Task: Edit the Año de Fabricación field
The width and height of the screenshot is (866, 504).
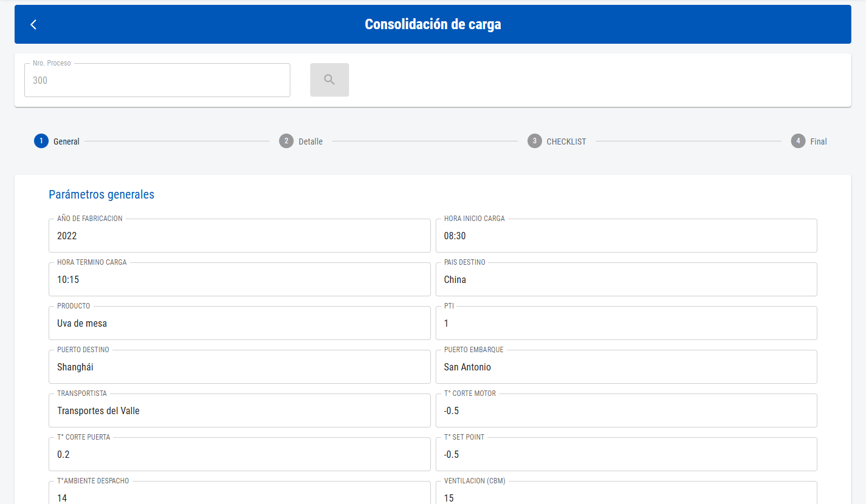Action: pyautogui.click(x=239, y=236)
